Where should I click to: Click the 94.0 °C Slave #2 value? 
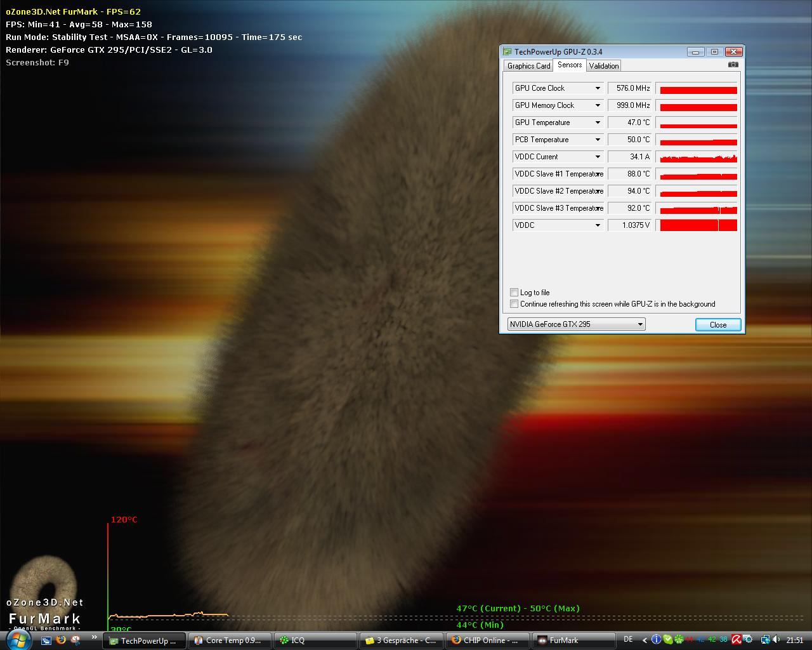[630, 191]
